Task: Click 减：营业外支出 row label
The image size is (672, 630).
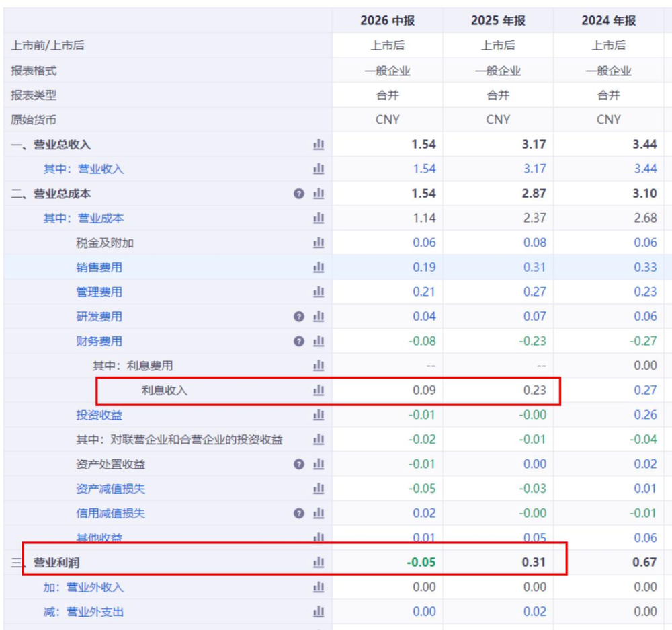Action: coord(83,612)
